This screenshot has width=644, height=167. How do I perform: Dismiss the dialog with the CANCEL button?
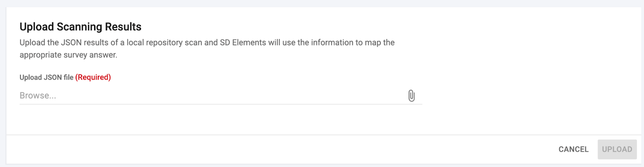[x=573, y=149]
